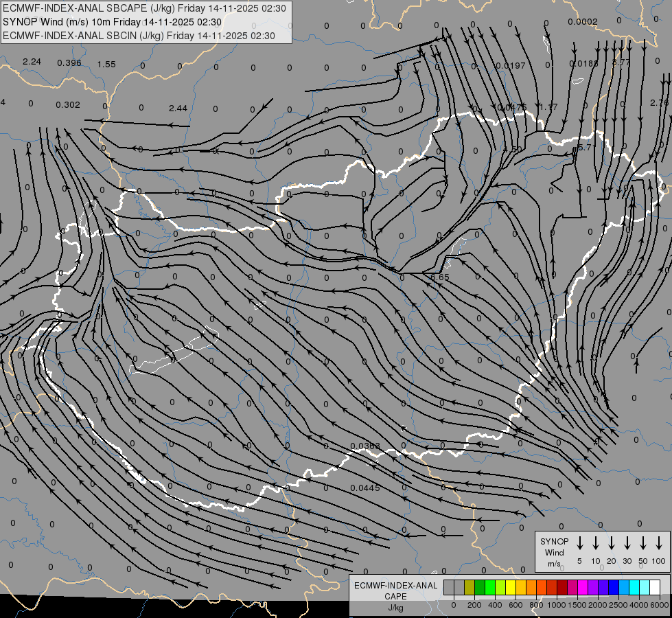
Task: Click the wind arrow above 5 m/s
Action: 579,543
